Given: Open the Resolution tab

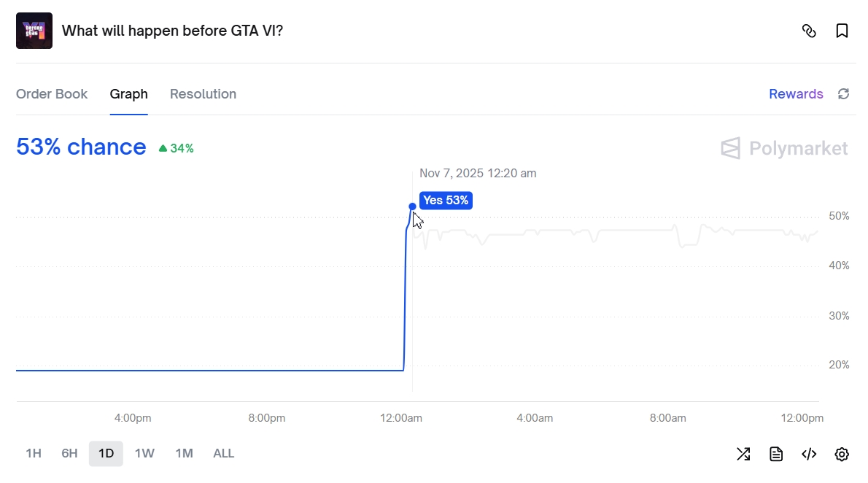Looking at the screenshot, I should click(x=203, y=93).
